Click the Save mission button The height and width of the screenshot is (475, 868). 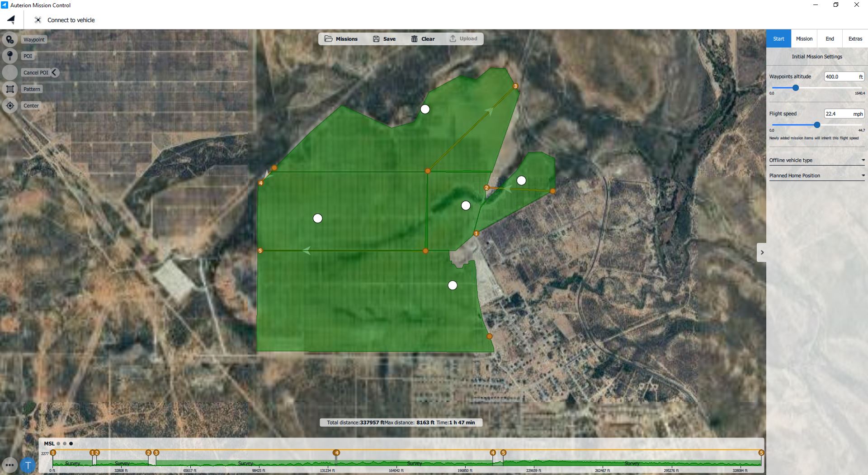point(384,39)
